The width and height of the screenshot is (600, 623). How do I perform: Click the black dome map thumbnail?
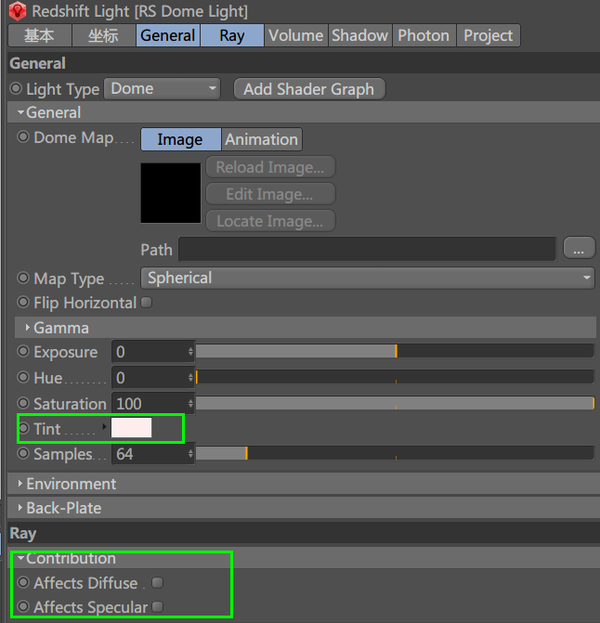tap(171, 193)
